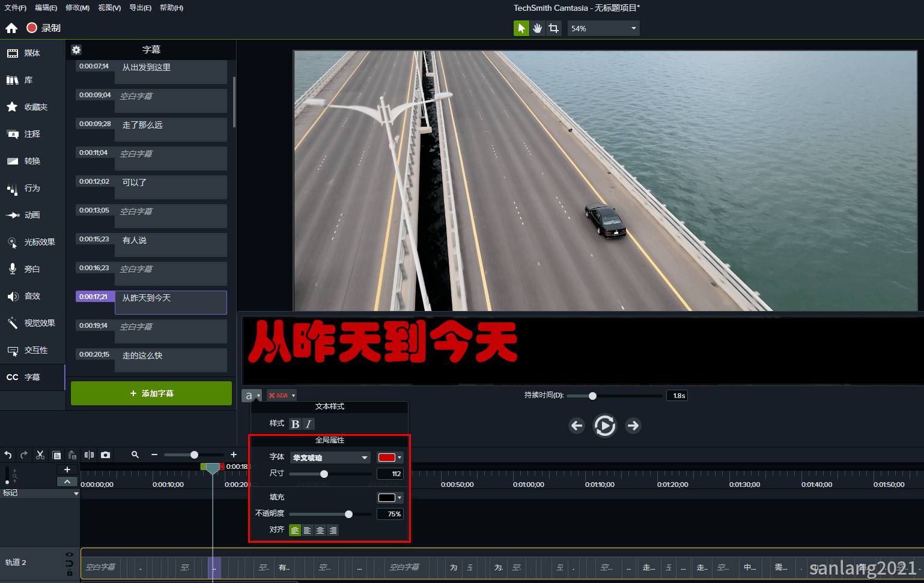Open the 库 library tab
Screen dimensions: 924x583
point(32,80)
